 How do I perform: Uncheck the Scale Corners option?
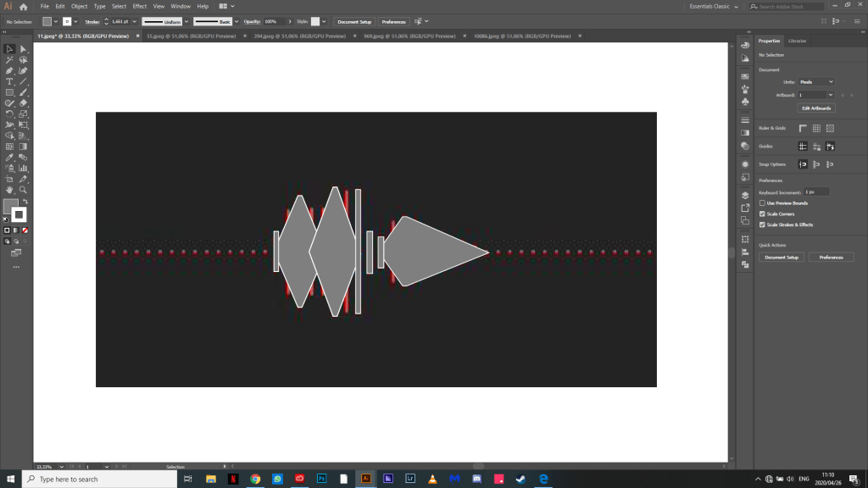(x=763, y=214)
